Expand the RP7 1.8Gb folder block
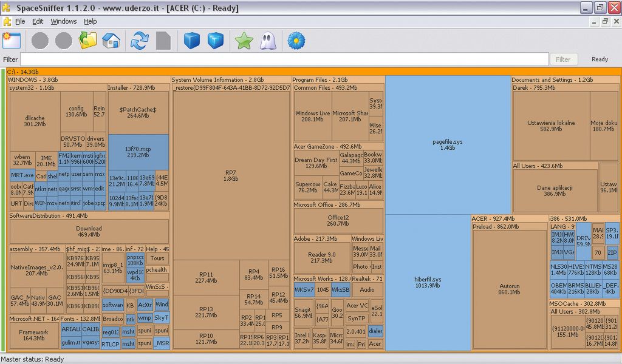This screenshot has height=364, width=622. (x=231, y=175)
